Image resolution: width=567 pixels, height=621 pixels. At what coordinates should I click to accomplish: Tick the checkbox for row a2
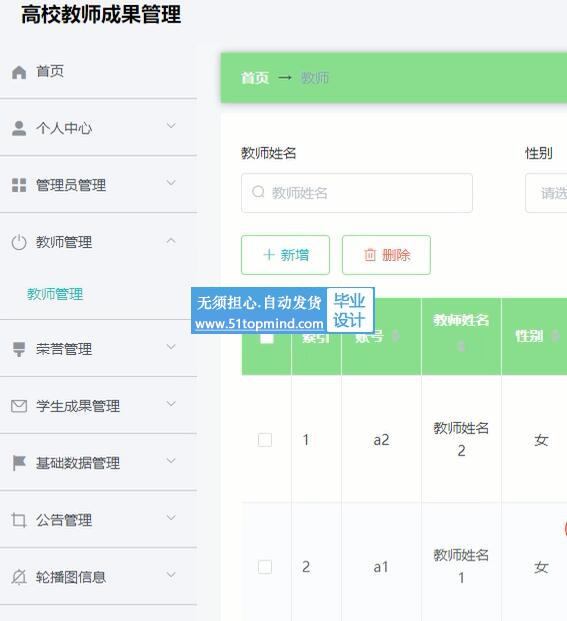pos(264,440)
